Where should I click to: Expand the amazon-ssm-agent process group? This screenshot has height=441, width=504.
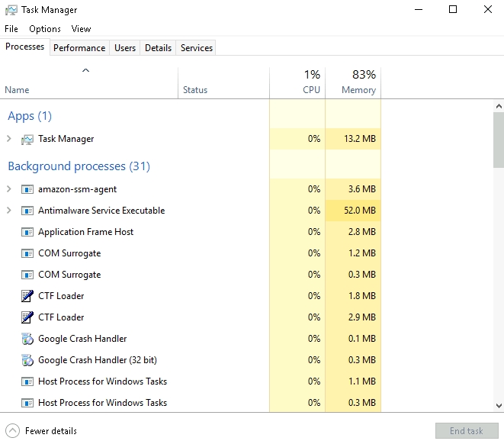point(9,189)
